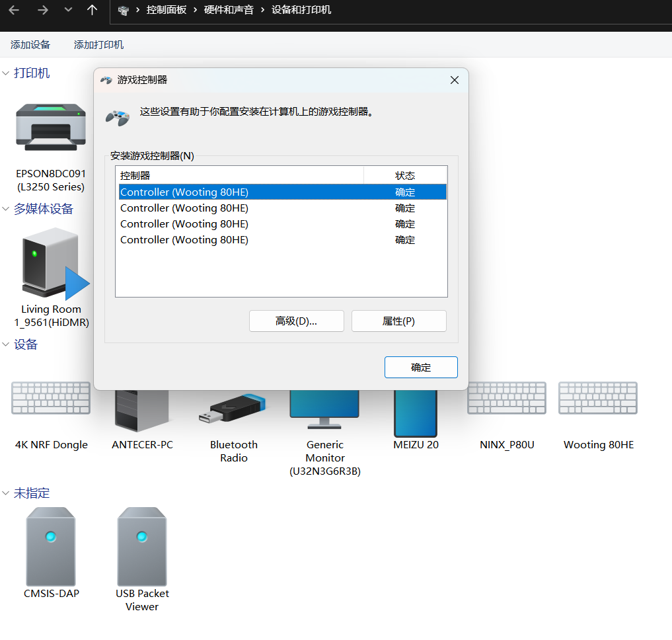This screenshot has width=672, height=640.
Task: Open 高级(D)... settings button
Action: tap(297, 321)
